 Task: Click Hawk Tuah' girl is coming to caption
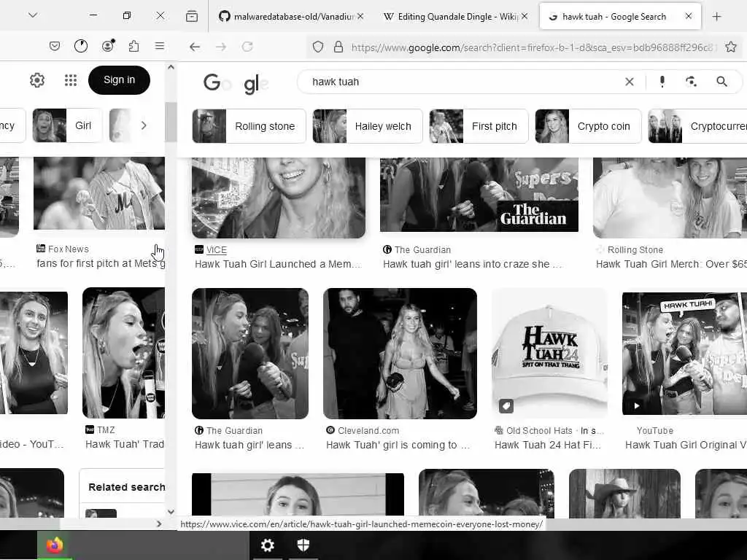pyautogui.click(x=398, y=446)
